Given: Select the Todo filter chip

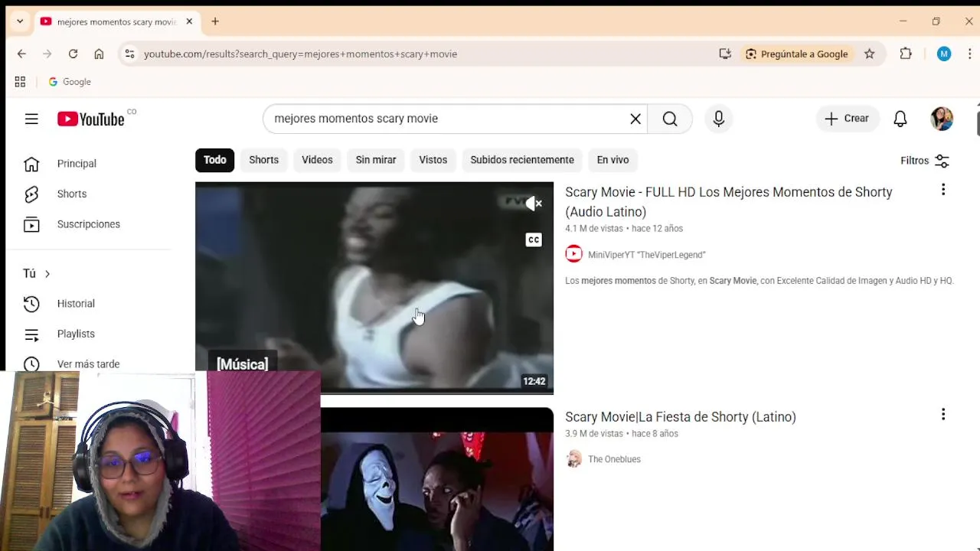Looking at the screenshot, I should click(214, 160).
